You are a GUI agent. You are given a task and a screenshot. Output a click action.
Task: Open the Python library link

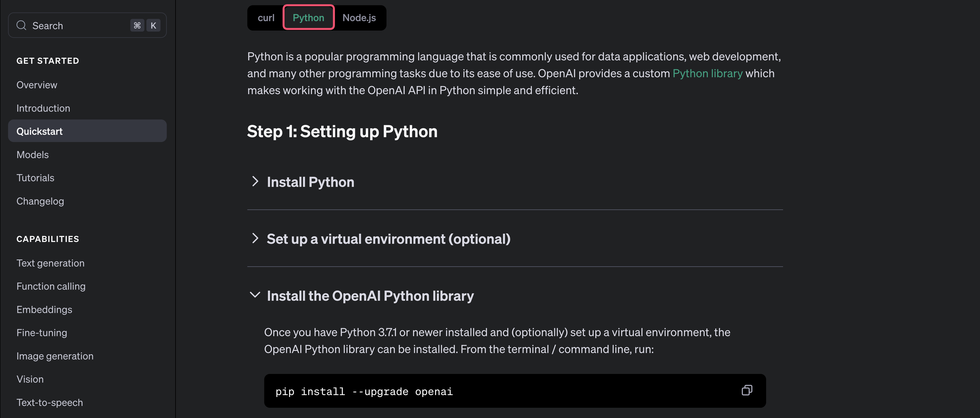click(x=707, y=73)
